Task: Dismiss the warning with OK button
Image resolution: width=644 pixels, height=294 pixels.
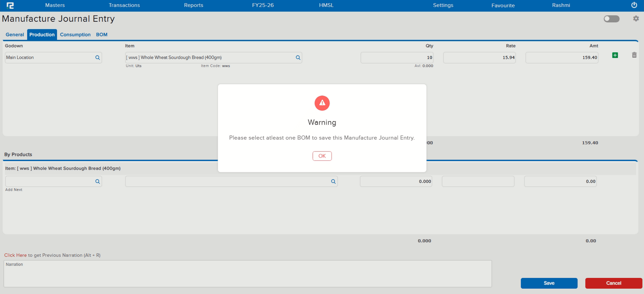Action: [322, 156]
